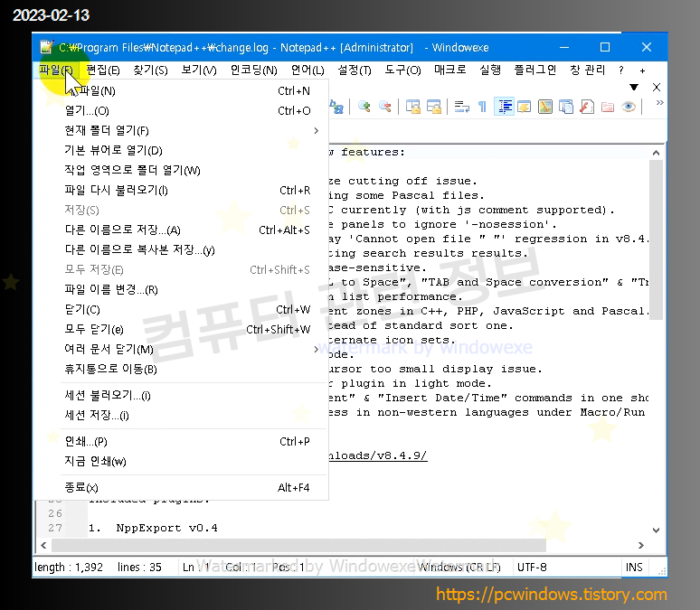The width and height of the screenshot is (700, 610).
Task: Open the 창 관리 menu
Action: pos(588,70)
